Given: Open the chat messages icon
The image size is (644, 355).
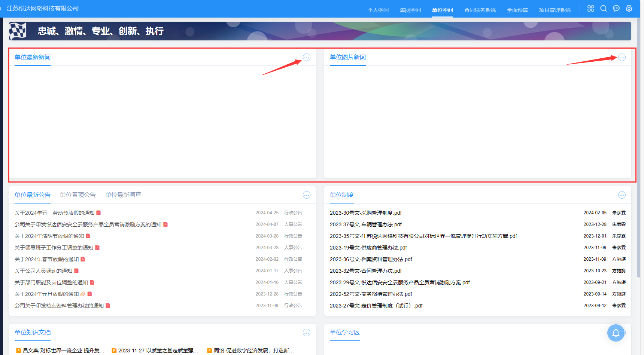Looking at the screenshot, I should [616, 9].
